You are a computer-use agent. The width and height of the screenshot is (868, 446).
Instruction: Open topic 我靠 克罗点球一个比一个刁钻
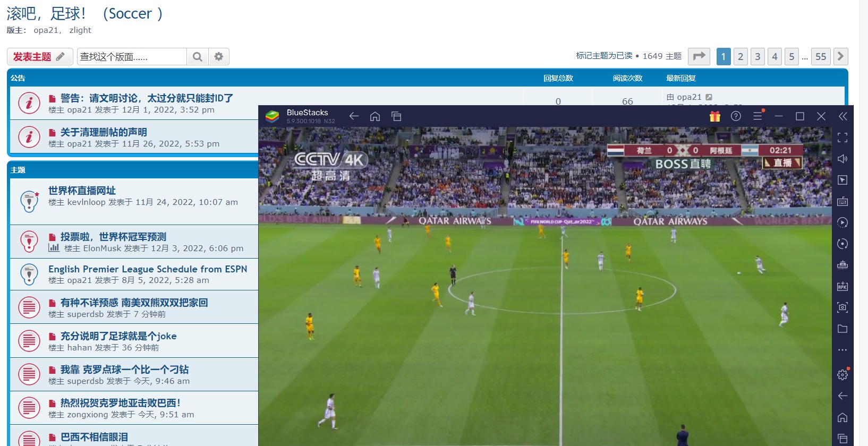(124, 370)
